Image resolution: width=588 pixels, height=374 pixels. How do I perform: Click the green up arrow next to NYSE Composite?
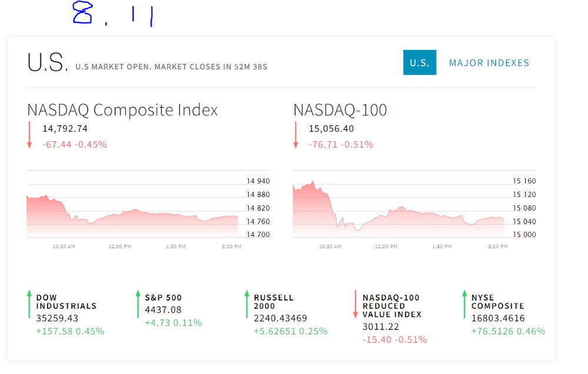(465, 304)
